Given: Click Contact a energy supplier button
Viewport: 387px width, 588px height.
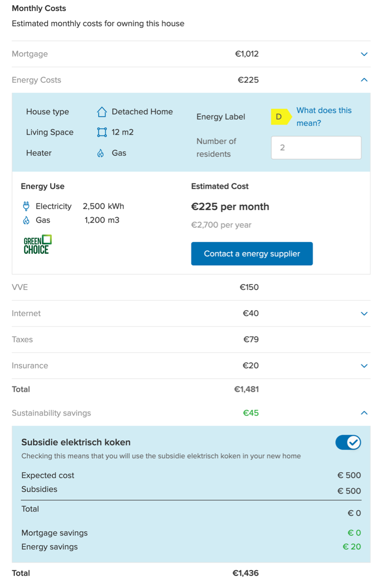Looking at the screenshot, I should [252, 254].
